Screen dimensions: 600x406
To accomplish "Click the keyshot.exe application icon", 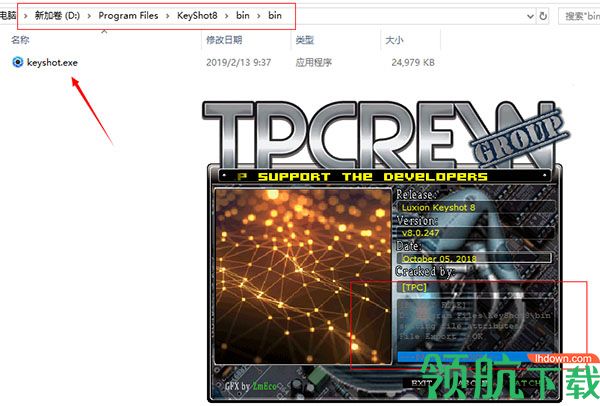I will (18, 62).
